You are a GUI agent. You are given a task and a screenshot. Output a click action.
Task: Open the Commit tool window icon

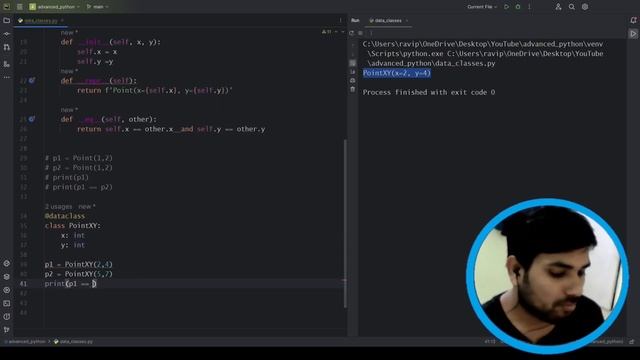pyautogui.click(x=7, y=34)
